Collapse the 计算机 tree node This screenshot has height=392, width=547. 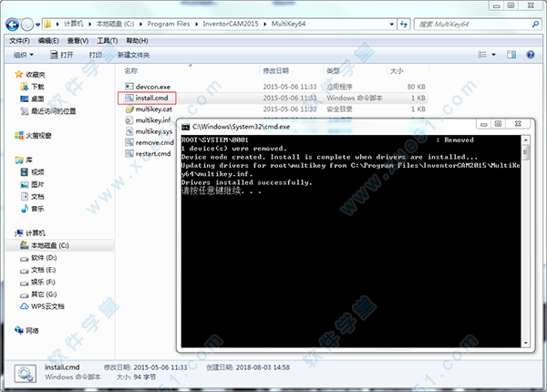pos(9,232)
